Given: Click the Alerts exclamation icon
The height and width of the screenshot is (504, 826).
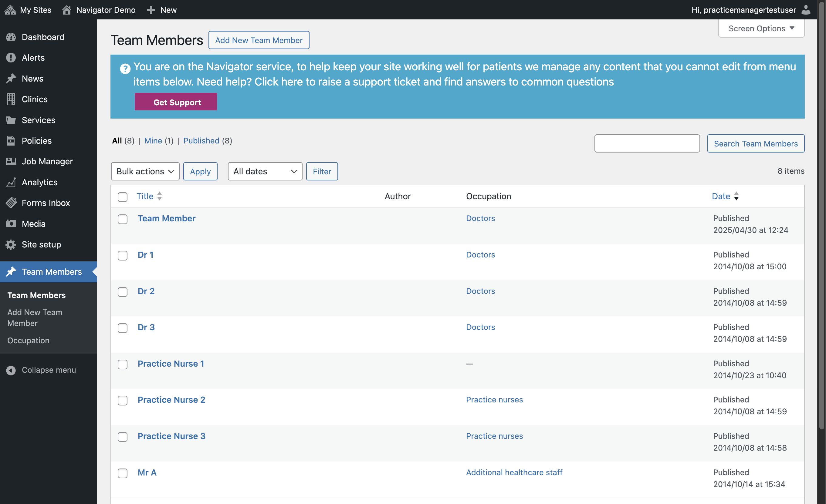Looking at the screenshot, I should click(11, 58).
